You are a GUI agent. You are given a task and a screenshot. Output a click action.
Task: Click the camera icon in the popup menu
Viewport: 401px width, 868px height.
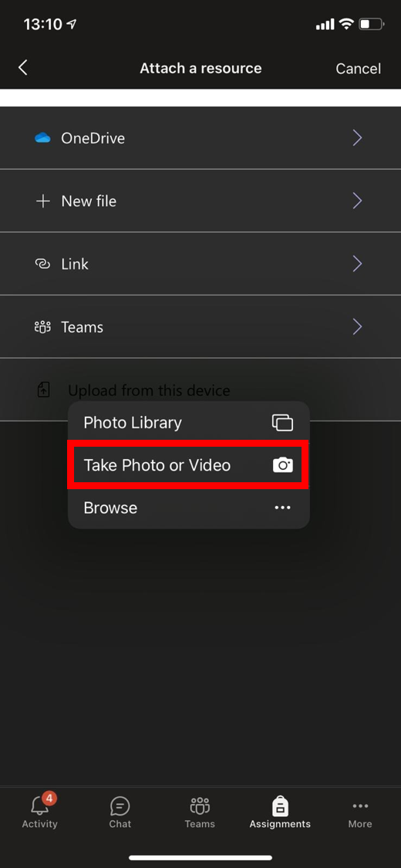pos(283,465)
